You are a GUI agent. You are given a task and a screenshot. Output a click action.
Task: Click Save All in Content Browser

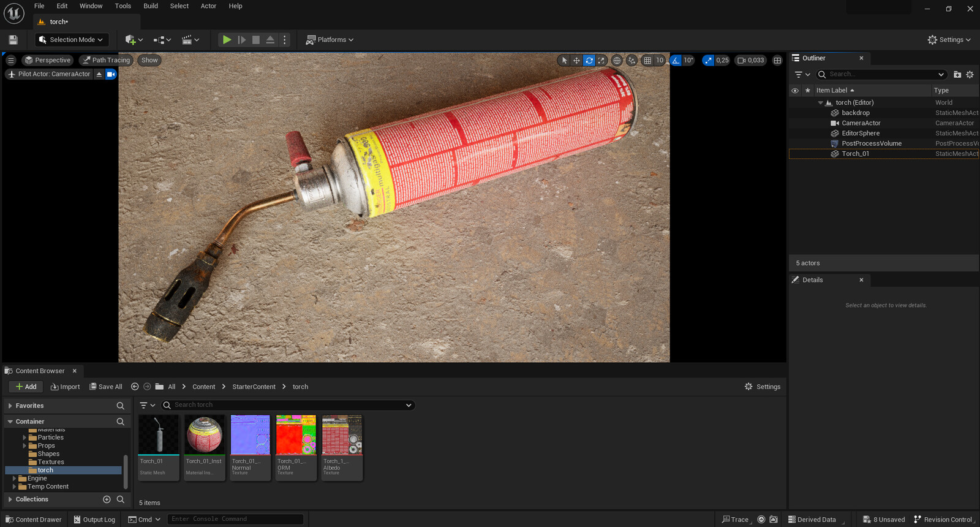[x=106, y=387]
